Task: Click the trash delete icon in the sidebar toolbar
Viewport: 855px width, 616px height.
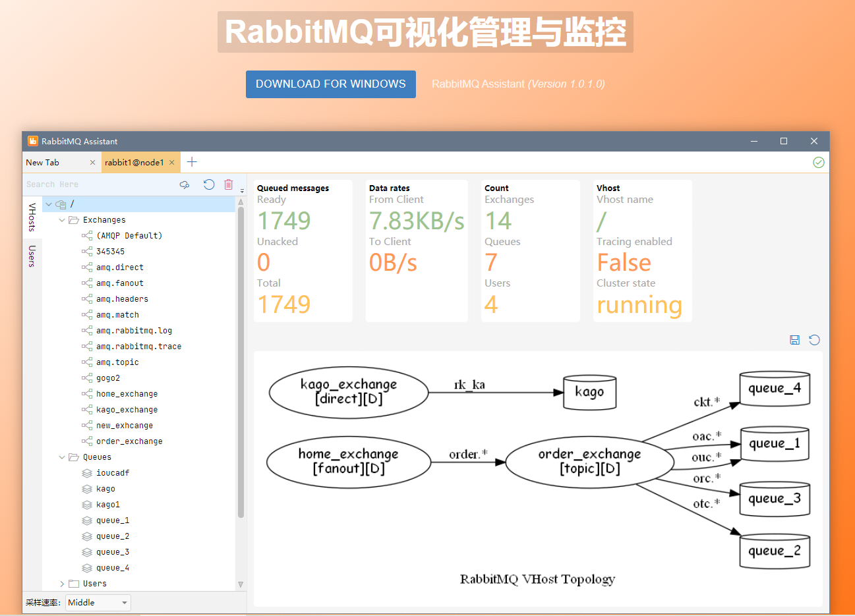Action: click(x=228, y=184)
